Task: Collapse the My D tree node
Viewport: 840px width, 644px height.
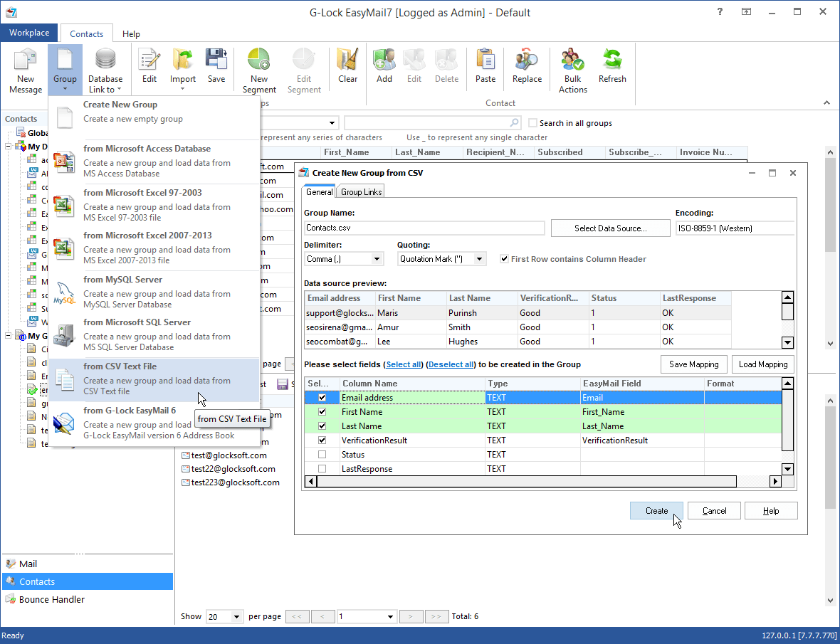Action: 9,146
